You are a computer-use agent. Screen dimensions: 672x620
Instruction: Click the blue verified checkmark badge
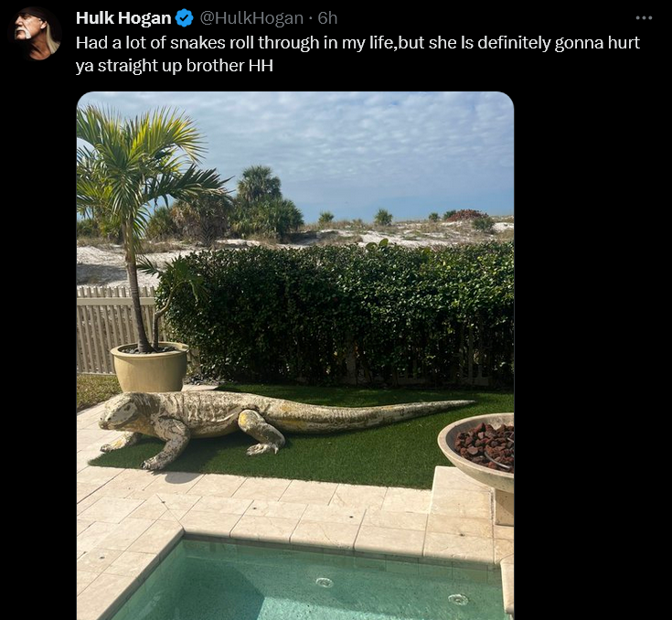point(185,18)
